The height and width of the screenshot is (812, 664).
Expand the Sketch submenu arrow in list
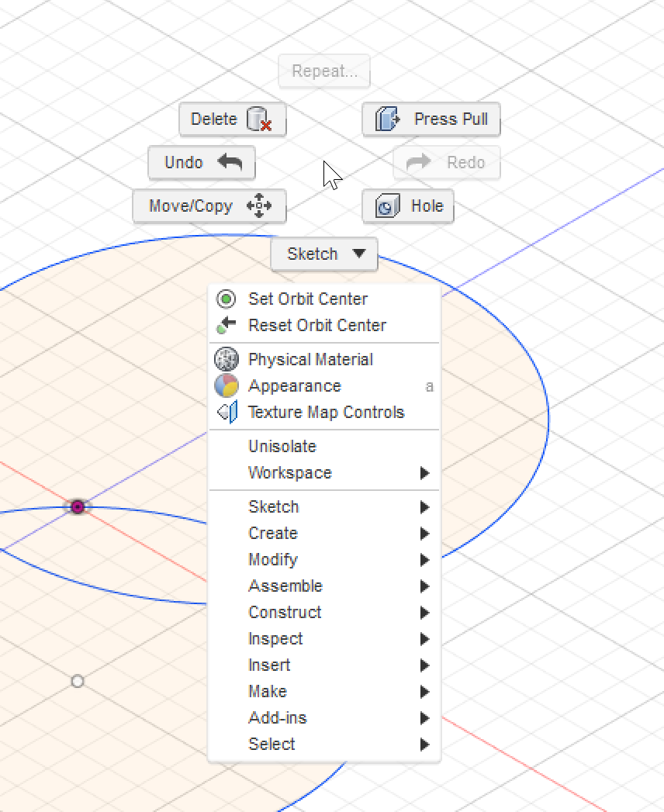click(425, 507)
